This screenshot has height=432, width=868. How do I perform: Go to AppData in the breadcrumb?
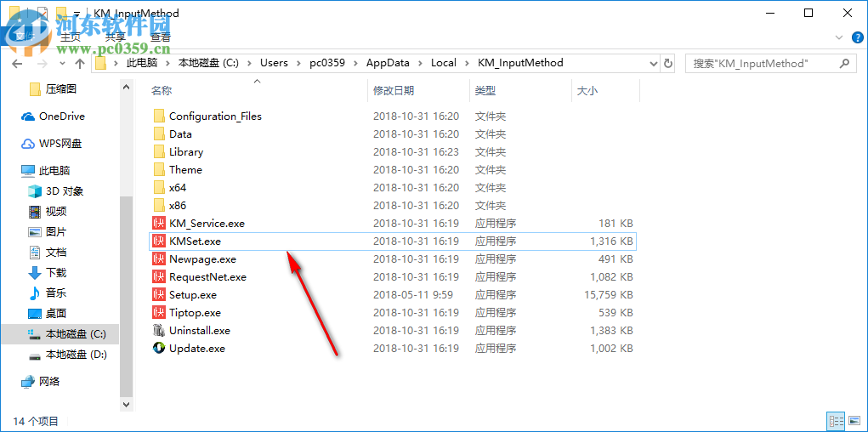click(388, 63)
